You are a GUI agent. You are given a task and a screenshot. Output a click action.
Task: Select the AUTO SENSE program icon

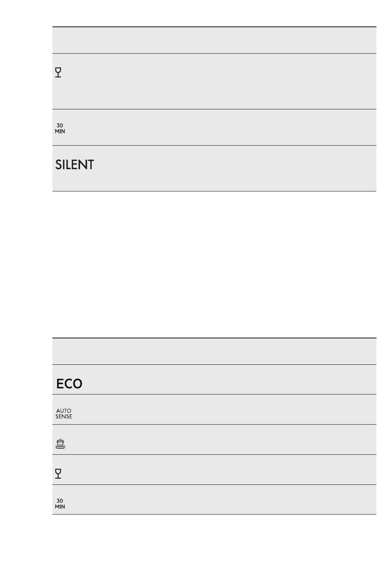[x=64, y=414]
